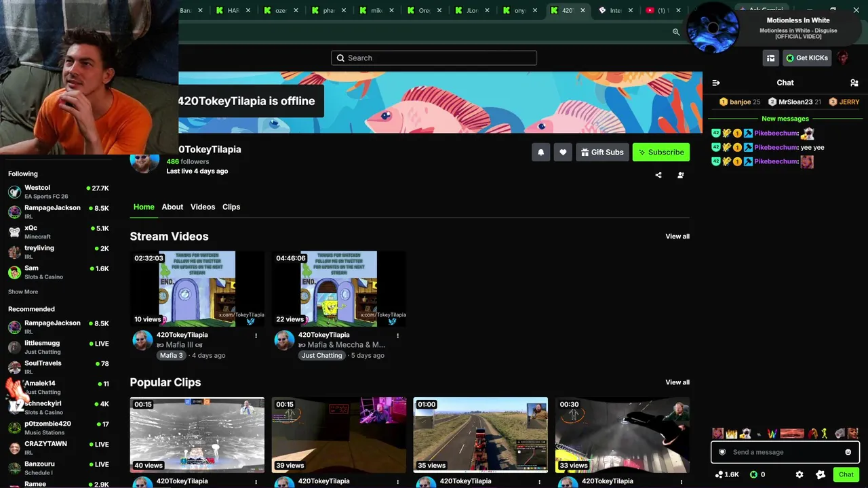Screen dimensions: 868x488
Task: Focus the Send a message chat input
Action: coord(785,452)
